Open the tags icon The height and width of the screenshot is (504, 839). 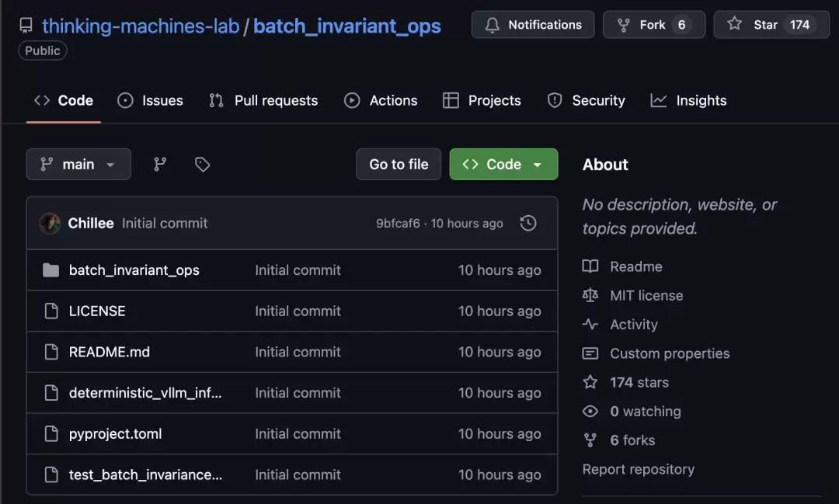tap(202, 164)
